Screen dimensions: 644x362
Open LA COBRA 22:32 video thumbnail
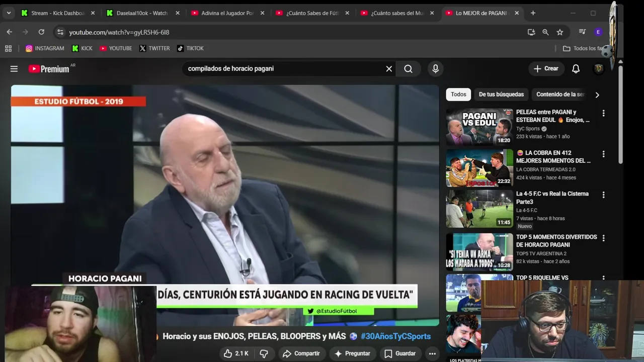point(479,168)
